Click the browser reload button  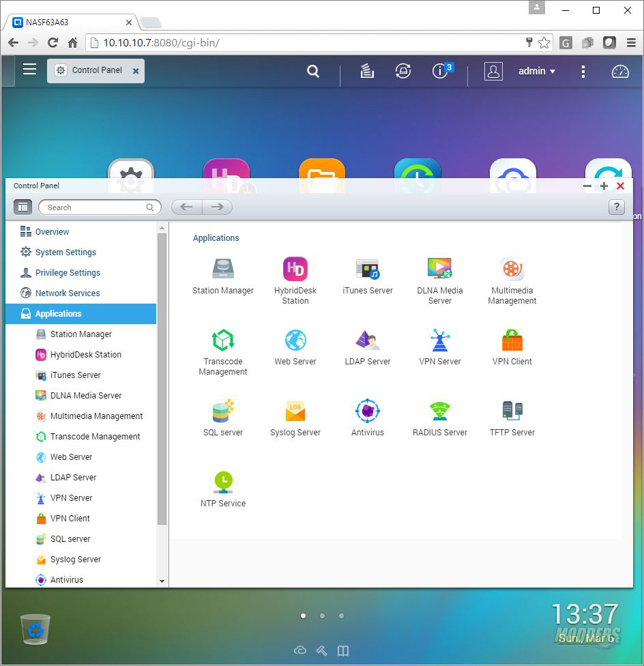(x=53, y=42)
